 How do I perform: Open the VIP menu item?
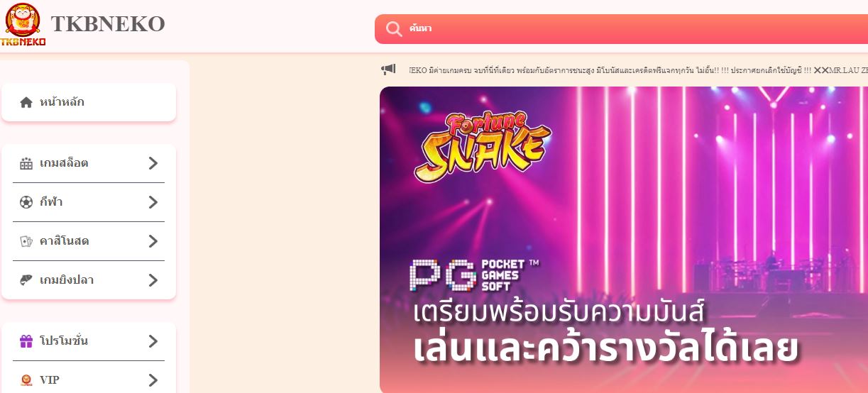coord(89,380)
